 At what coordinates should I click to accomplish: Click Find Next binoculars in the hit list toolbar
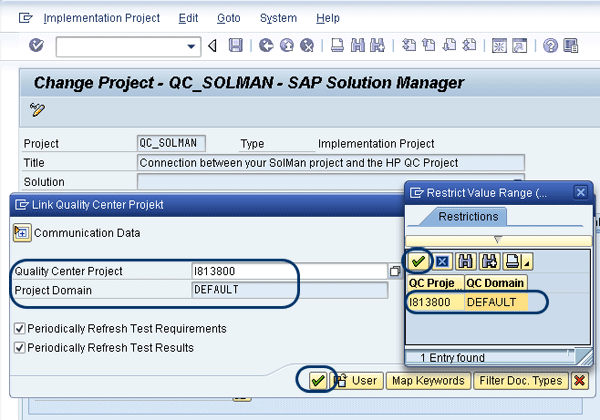point(489,262)
